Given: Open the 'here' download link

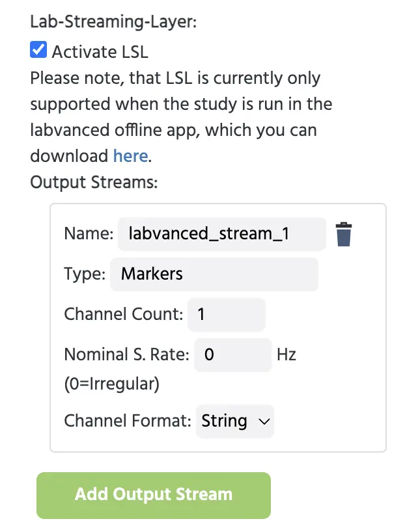Looking at the screenshot, I should tap(130, 155).
